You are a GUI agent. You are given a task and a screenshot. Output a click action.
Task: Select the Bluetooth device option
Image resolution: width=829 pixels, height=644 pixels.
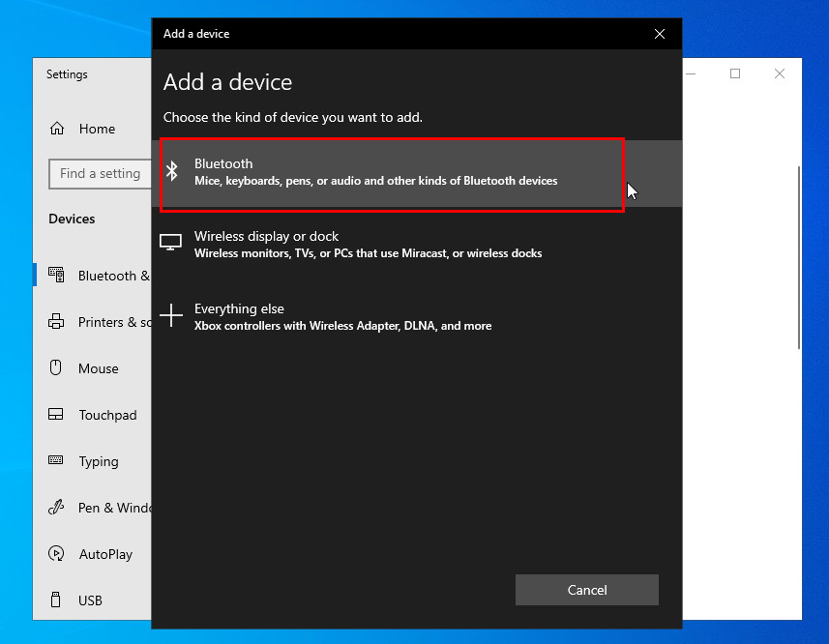[x=417, y=173]
